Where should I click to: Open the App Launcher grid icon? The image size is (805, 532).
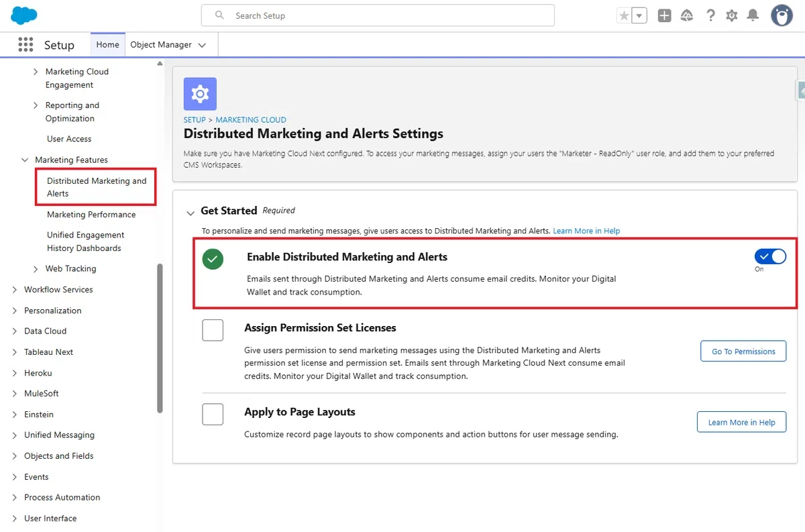pos(25,45)
